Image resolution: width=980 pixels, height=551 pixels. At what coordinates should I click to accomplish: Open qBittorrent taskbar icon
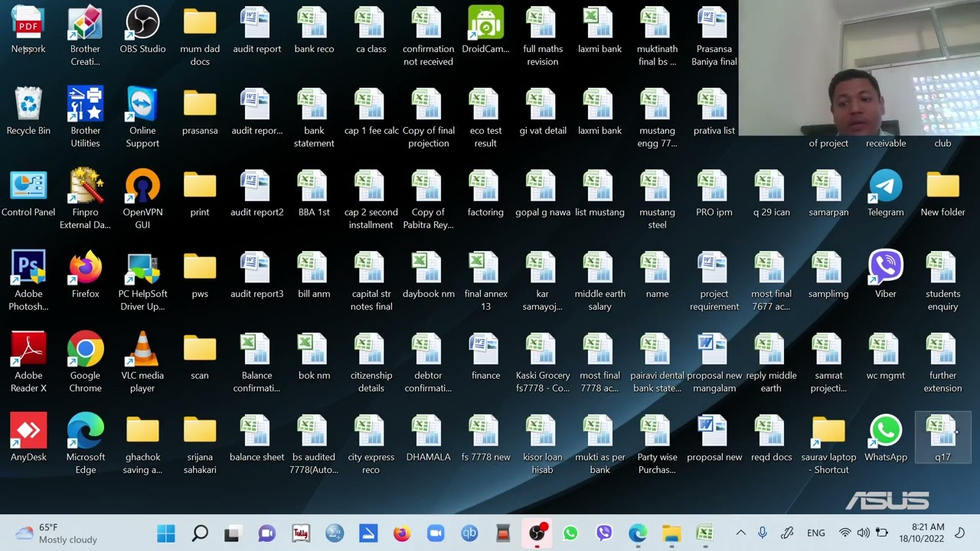click(469, 533)
